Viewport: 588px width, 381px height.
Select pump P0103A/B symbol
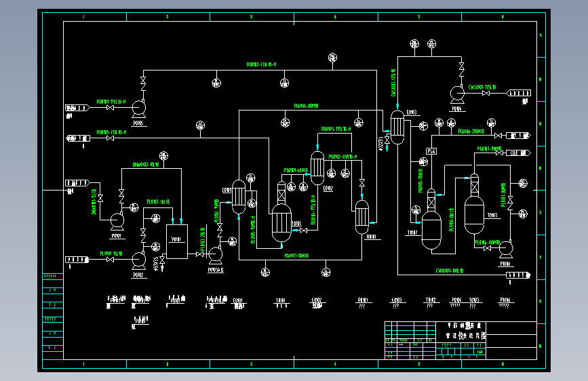click(x=215, y=256)
